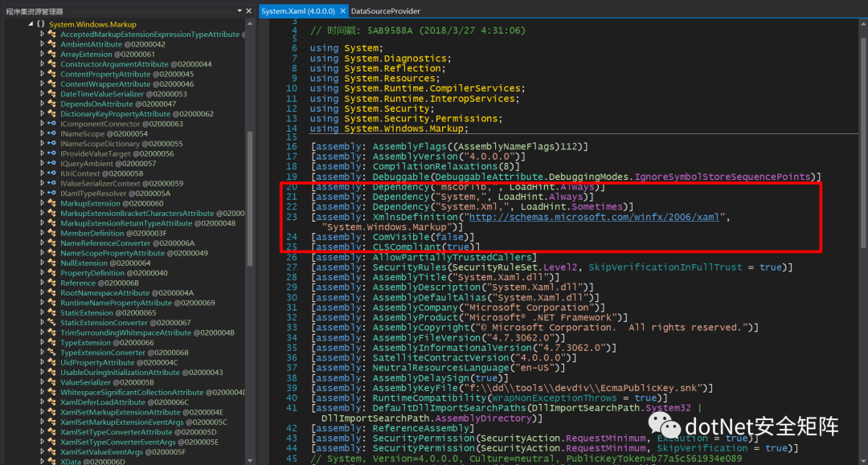
Task: Click the SkipVerificationInFullTrust identifier
Action: pyautogui.click(x=665, y=267)
